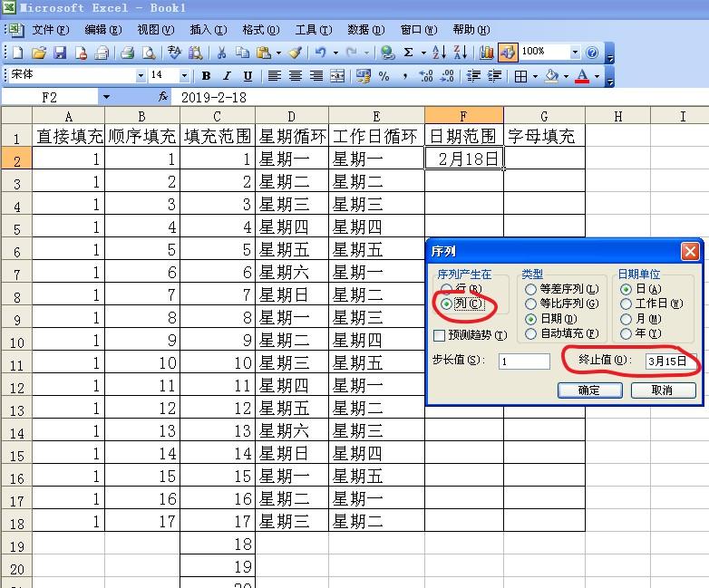Viewport: 709px width, 588px height.
Task: Open the 数据(D) menu
Action: tap(365, 30)
